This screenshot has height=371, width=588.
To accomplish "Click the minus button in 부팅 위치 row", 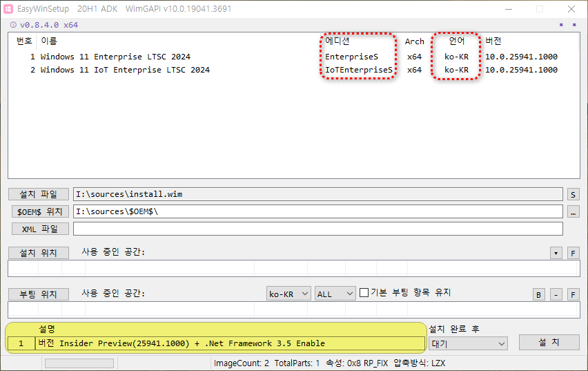I will pyautogui.click(x=556, y=294).
